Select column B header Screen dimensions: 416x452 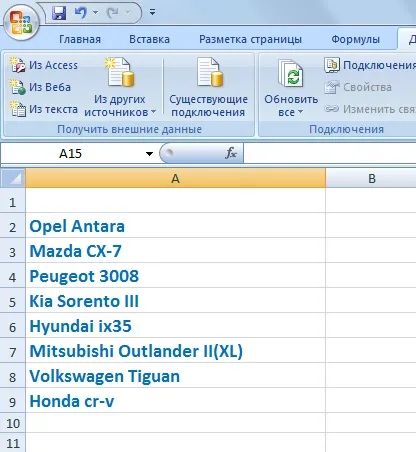click(371, 179)
